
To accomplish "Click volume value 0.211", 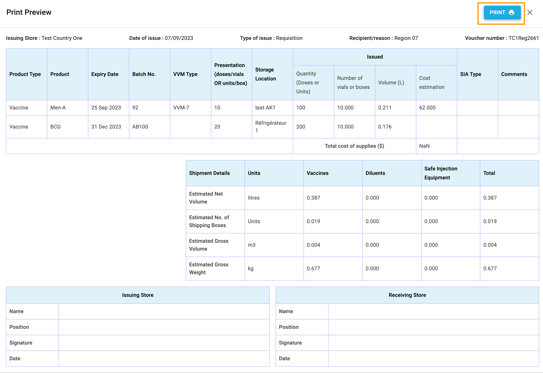I will 384,108.
